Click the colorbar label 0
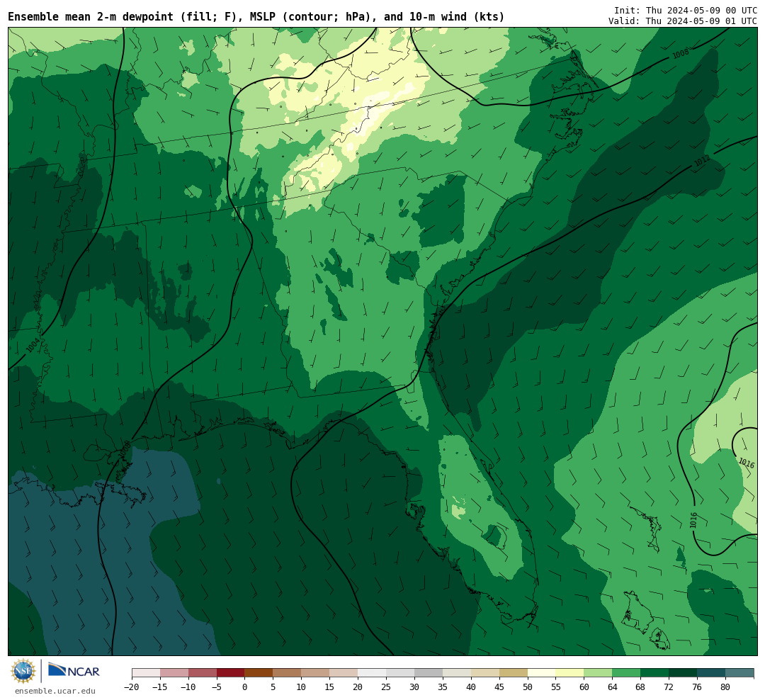 244,687
